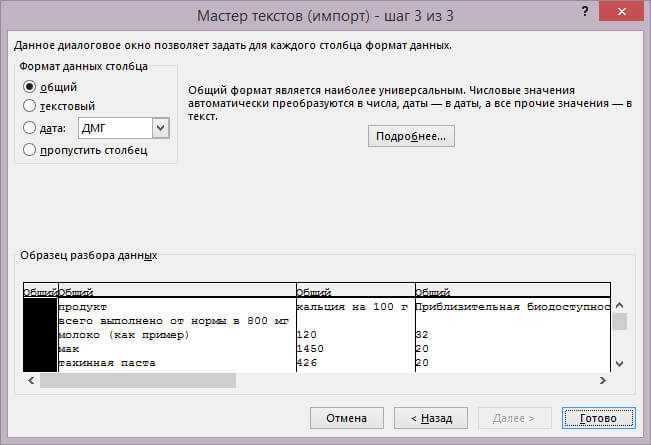Choose the "текстовый" column format option
This screenshot has height=445, width=651.
[x=29, y=105]
